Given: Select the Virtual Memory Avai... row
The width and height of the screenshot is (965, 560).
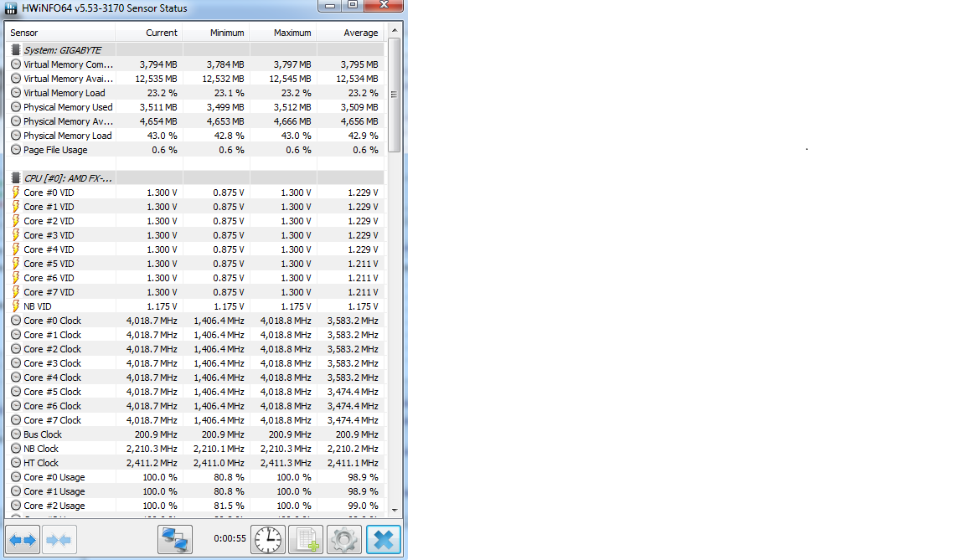Looking at the screenshot, I should pos(195,78).
